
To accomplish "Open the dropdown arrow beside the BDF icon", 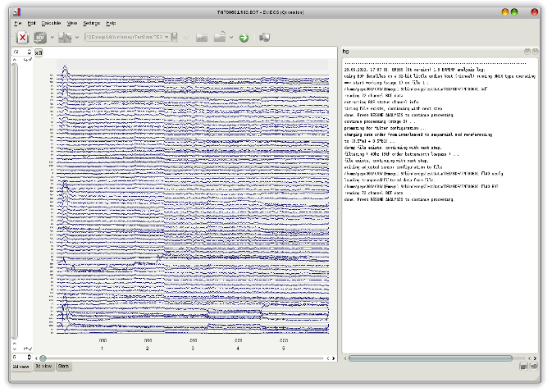I will coord(52,38).
